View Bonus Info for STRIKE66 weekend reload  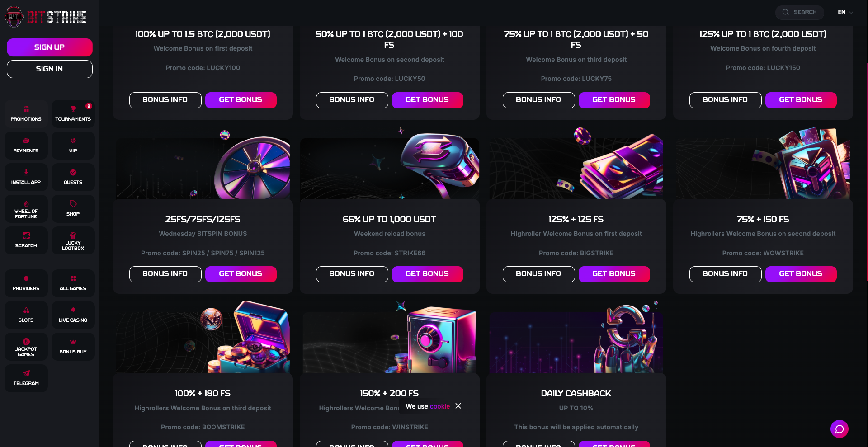[352, 274]
